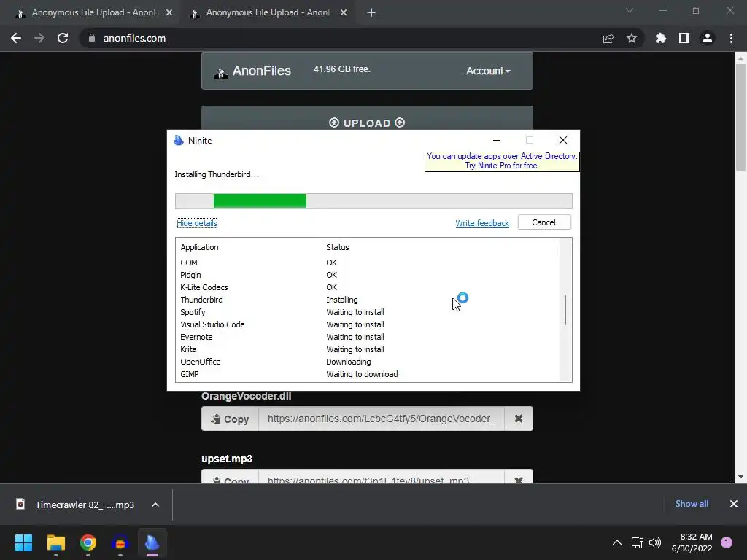Image resolution: width=747 pixels, height=560 pixels.
Task: Expand the Timecrawler download options chevron
Action: tap(155, 505)
